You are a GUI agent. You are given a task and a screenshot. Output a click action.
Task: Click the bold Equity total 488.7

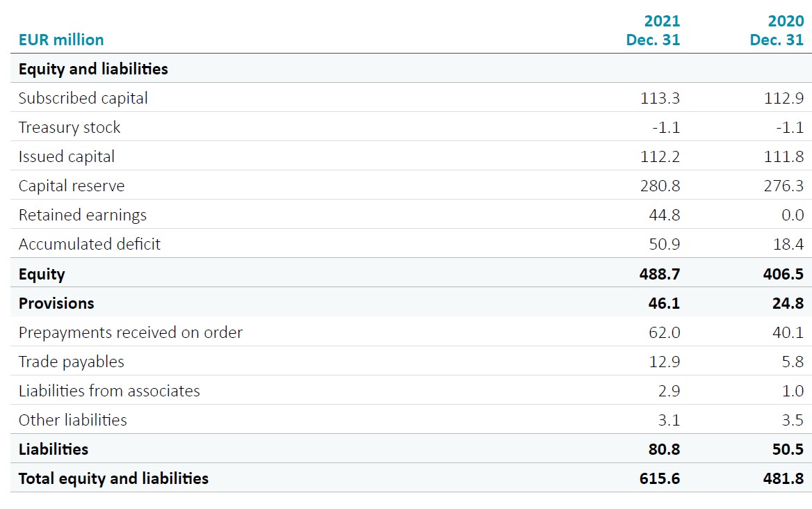point(659,274)
